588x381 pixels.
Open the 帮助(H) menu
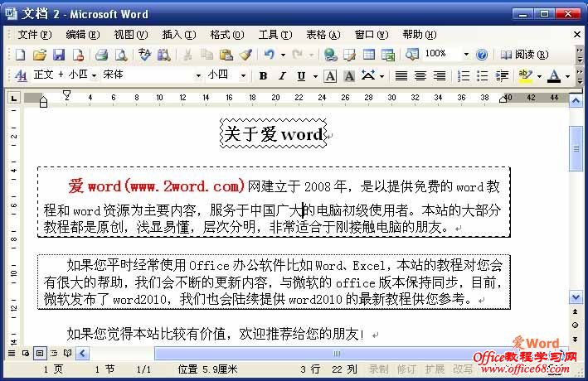coord(420,35)
